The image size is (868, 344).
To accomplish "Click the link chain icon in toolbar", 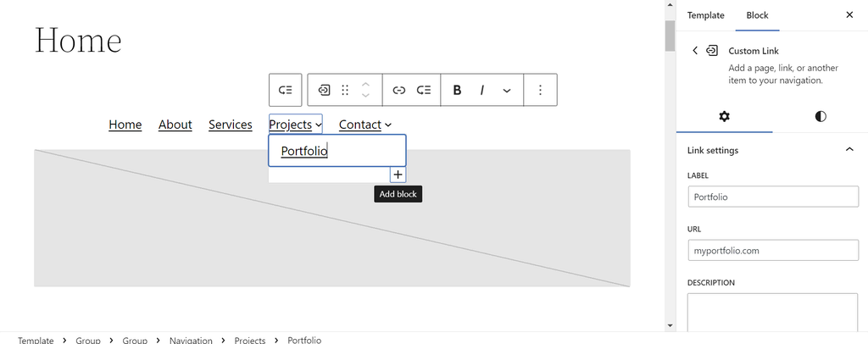I will (x=399, y=90).
